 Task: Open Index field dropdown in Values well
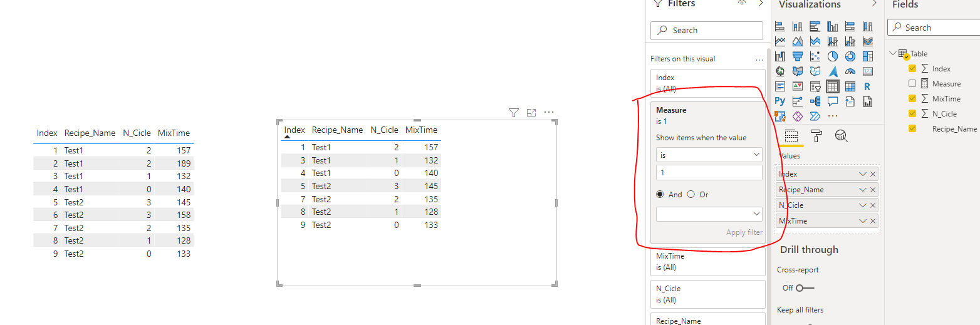(863, 174)
